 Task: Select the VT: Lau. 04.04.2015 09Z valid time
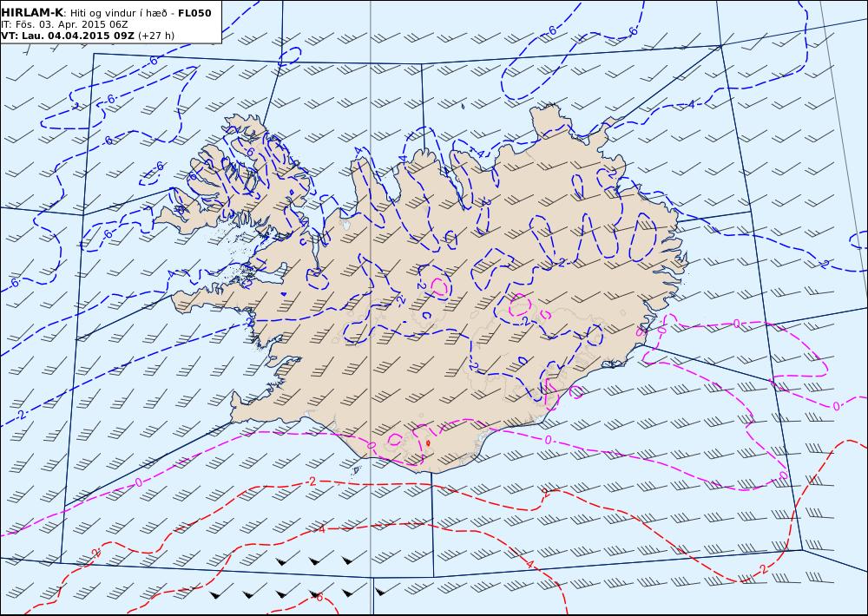pyautogui.click(x=68, y=36)
